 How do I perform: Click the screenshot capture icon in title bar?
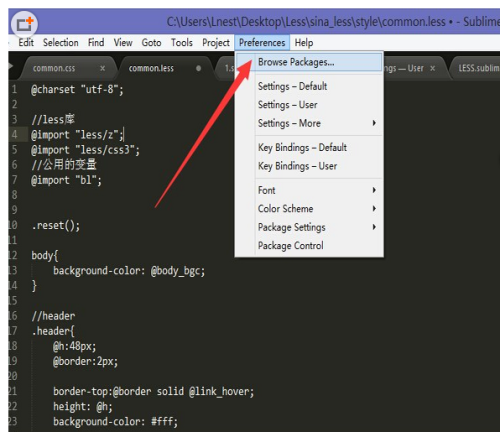click(x=24, y=24)
